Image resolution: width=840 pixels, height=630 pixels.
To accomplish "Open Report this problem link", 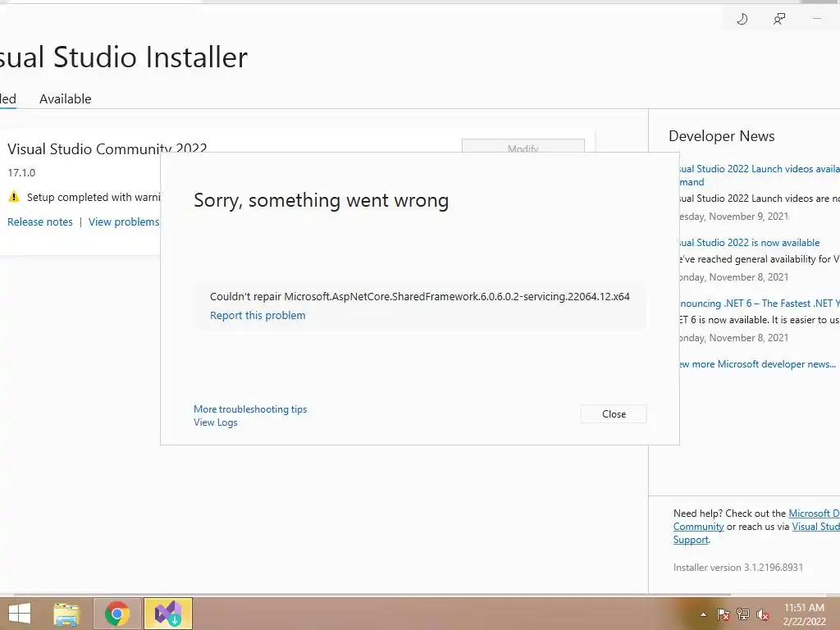I will click(x=258, y=316).
